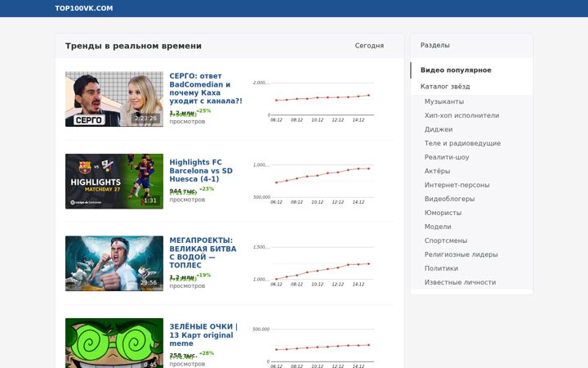Open the Видеоблогеры category
Viewport: 588px width, 368px height.
(x=449, y=199)
